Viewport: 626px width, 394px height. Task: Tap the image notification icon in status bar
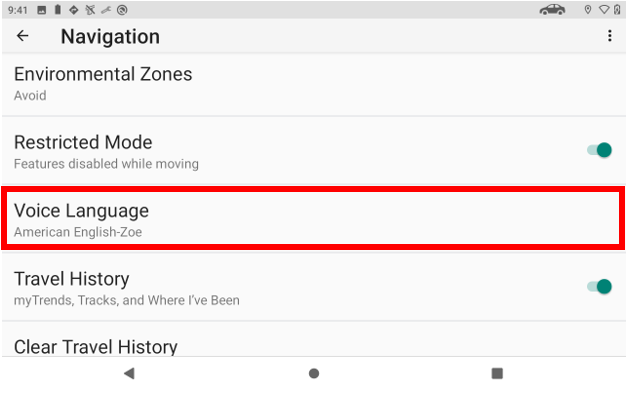point(42,10)
